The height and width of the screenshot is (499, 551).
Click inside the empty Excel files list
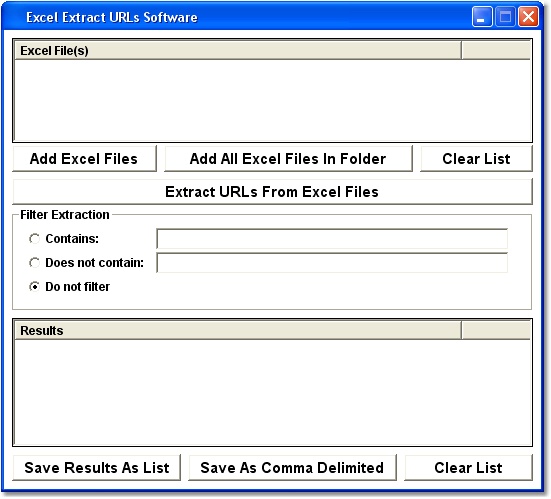click(272, 100)
